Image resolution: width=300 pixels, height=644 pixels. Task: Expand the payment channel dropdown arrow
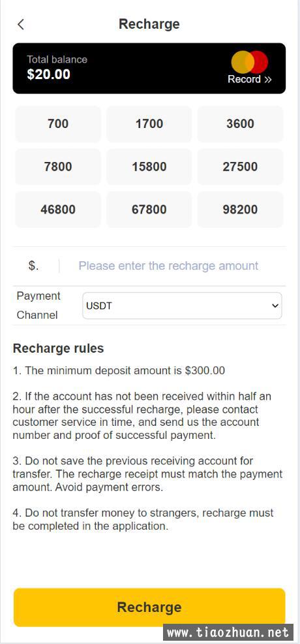pos(275,306)
